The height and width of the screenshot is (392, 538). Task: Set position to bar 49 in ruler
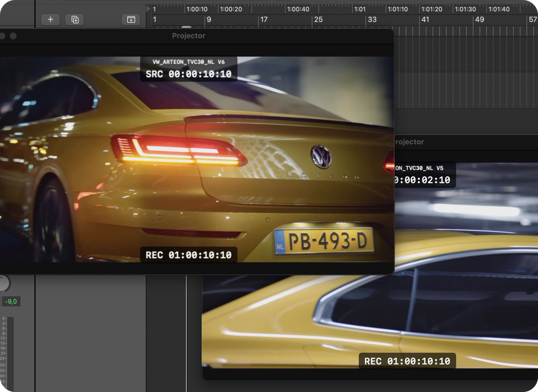point(480,20)
